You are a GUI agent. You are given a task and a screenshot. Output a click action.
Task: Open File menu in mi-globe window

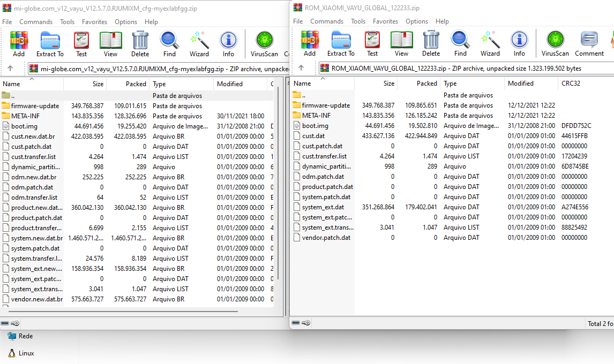(x=7, y=22)
